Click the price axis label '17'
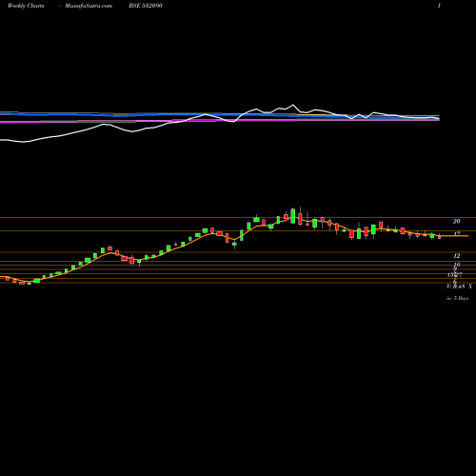This screenshot has height=476, width=476. 457,234
